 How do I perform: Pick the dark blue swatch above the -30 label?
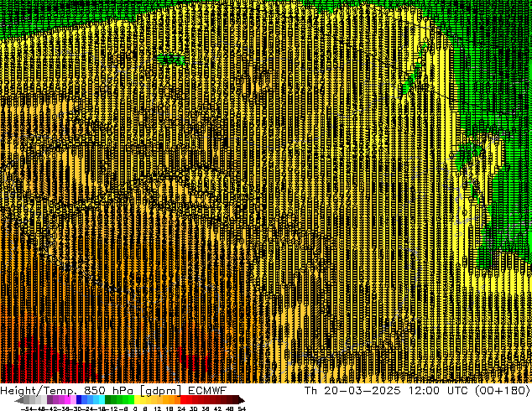79,400
